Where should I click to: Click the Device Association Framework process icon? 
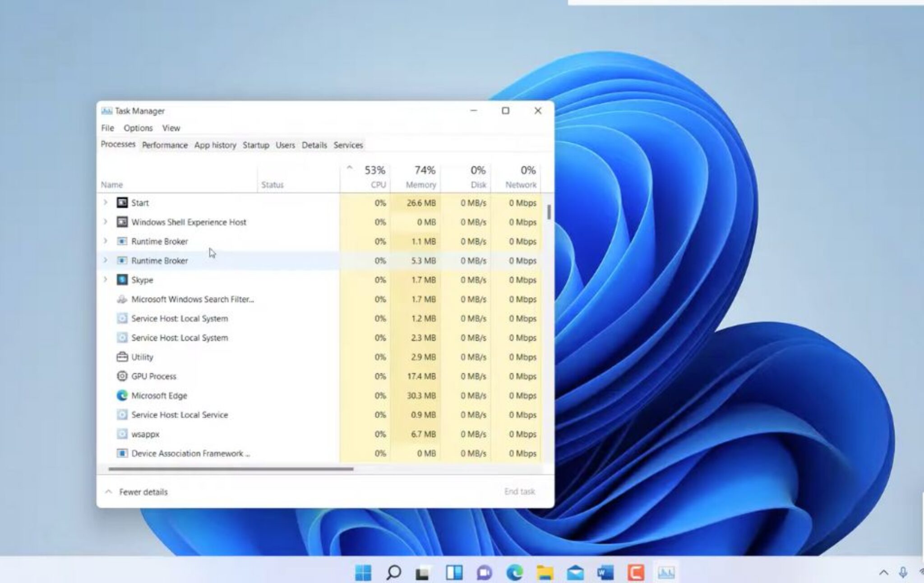click(x=121, y=453)
